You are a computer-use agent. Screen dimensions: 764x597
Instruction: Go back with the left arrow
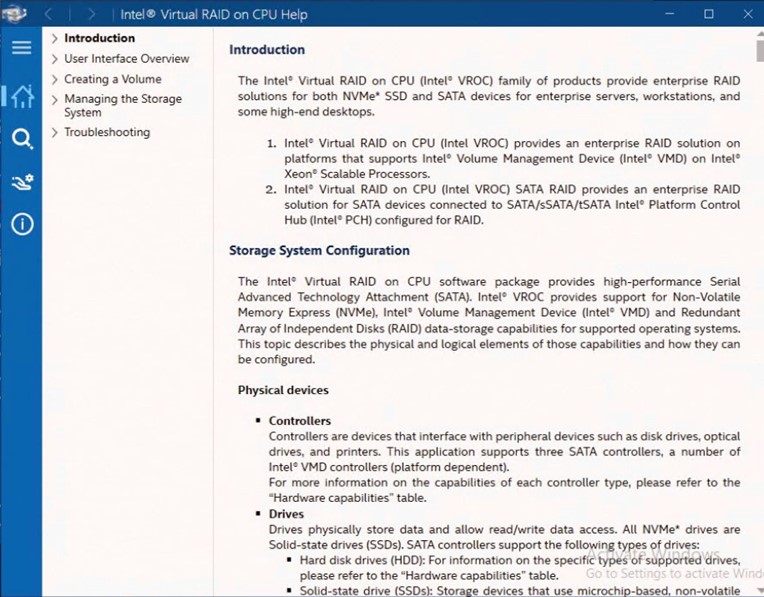click(48, 14)
